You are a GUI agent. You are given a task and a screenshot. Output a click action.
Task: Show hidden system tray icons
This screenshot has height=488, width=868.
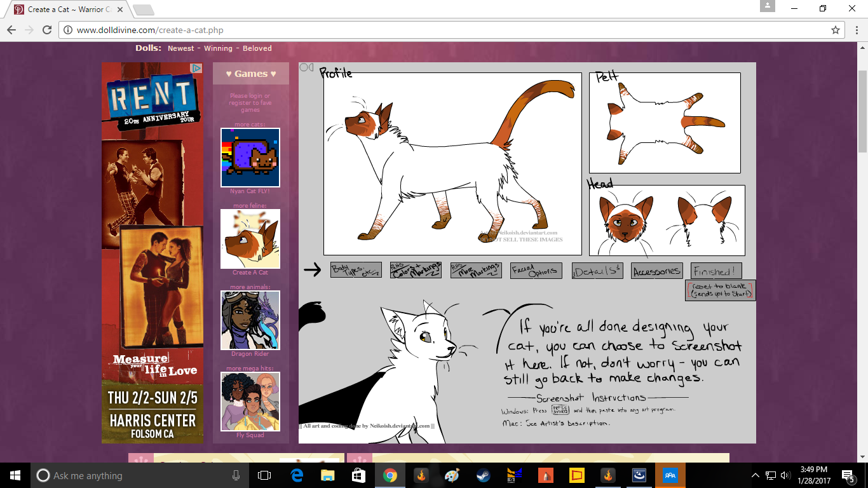(x=756, y=475)
